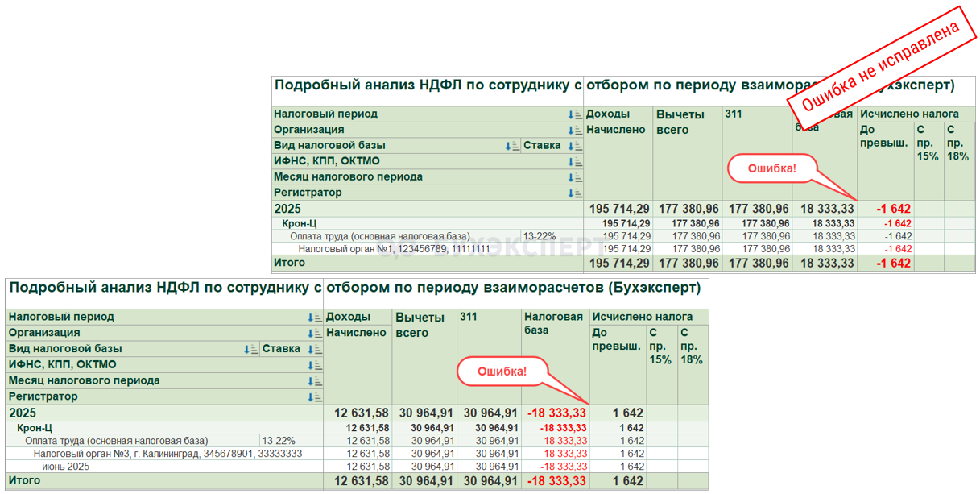Viewport: 980px width, 494px height.
Task: Click red -1 642 in the upper 2025 row
Action: click(893, 210)
